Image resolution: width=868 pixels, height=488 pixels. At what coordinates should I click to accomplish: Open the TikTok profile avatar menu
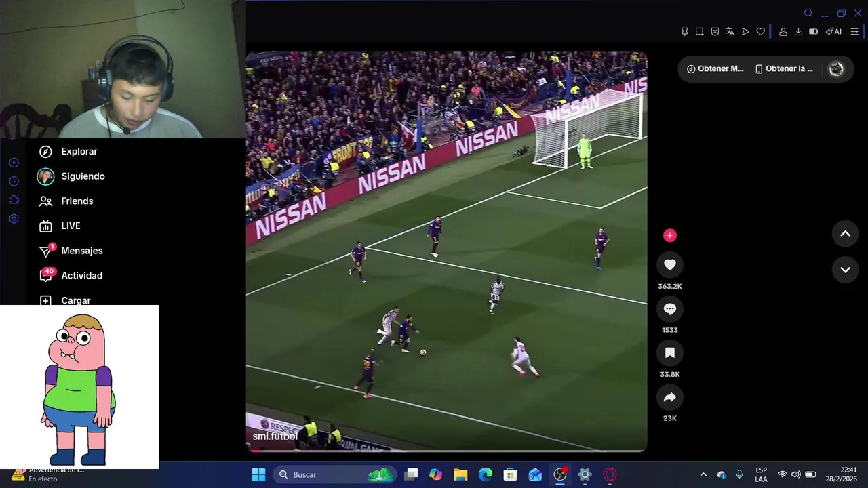tap(836, 69)
